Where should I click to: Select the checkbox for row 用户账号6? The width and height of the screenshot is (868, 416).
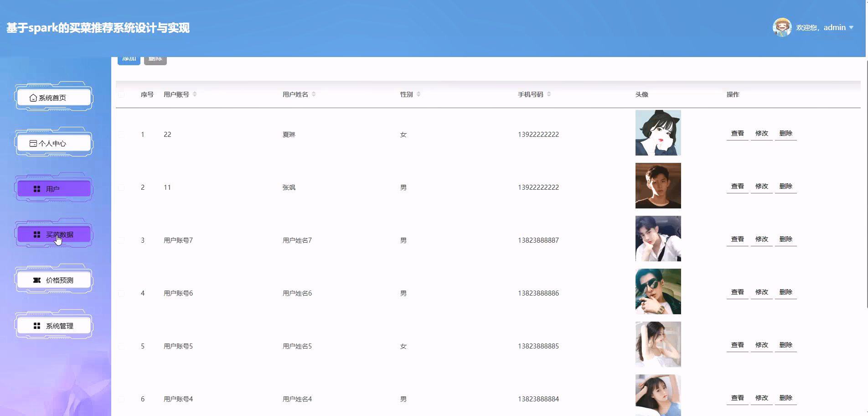121,293
